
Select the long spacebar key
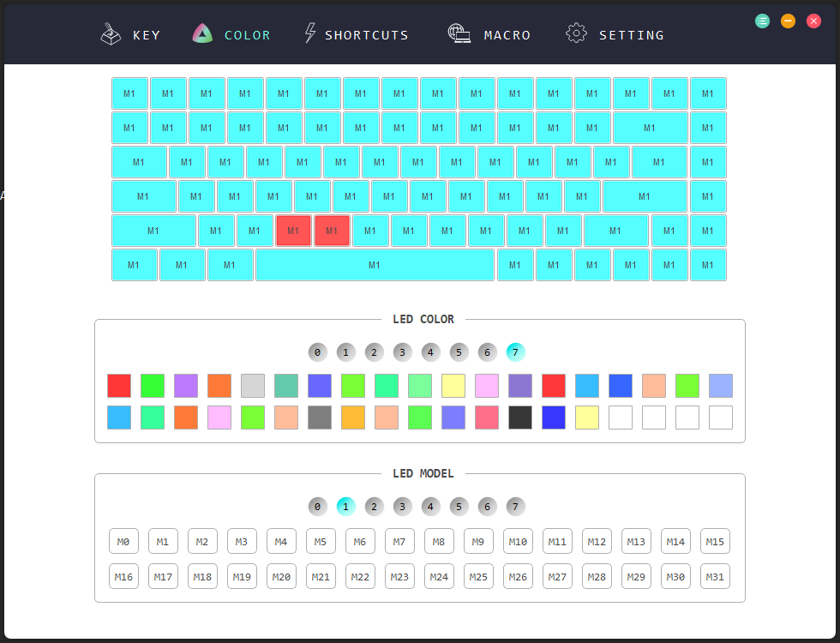(375, 265)
